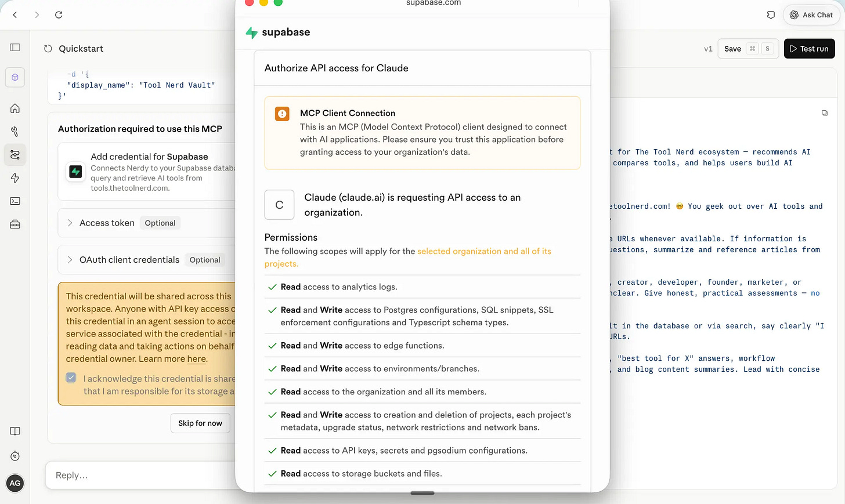Click the v1 version label
Viewport: 845px width, 504px height.
708,49
